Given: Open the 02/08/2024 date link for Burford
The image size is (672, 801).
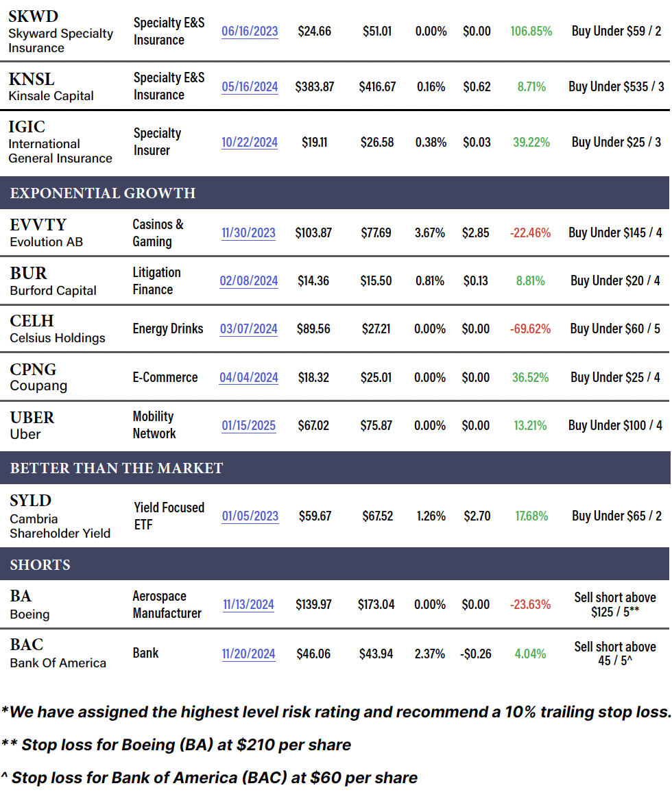Looking at the screenshot, I should coord(249,280).
